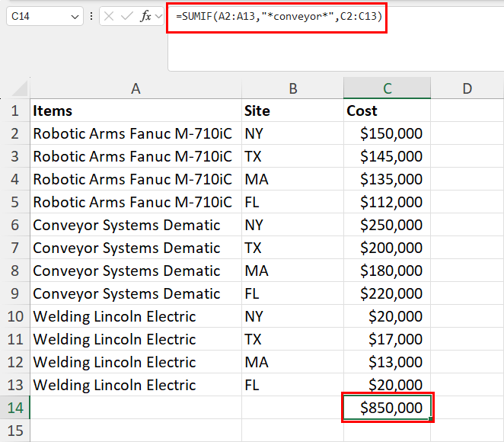This screenshot has height=442, width=504.
Task: Click the $112,000 cost cell
Action: tap(387, 202)
